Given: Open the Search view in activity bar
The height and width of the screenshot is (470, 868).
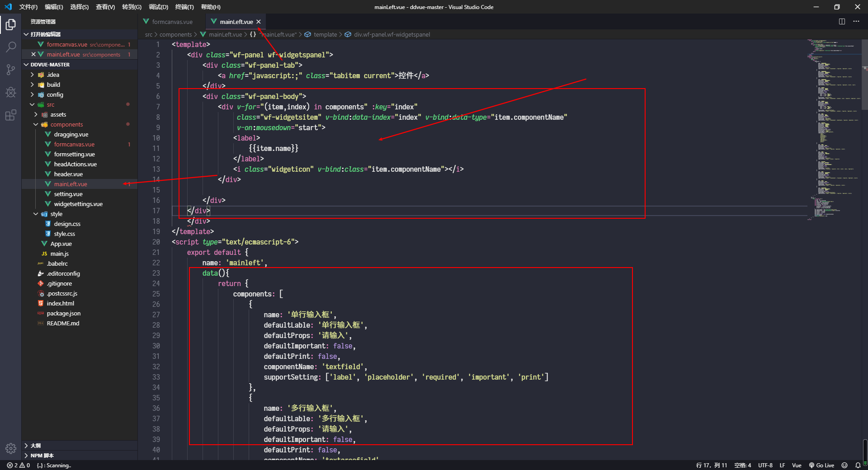Looking at the screenshot, I should [11, 47].
